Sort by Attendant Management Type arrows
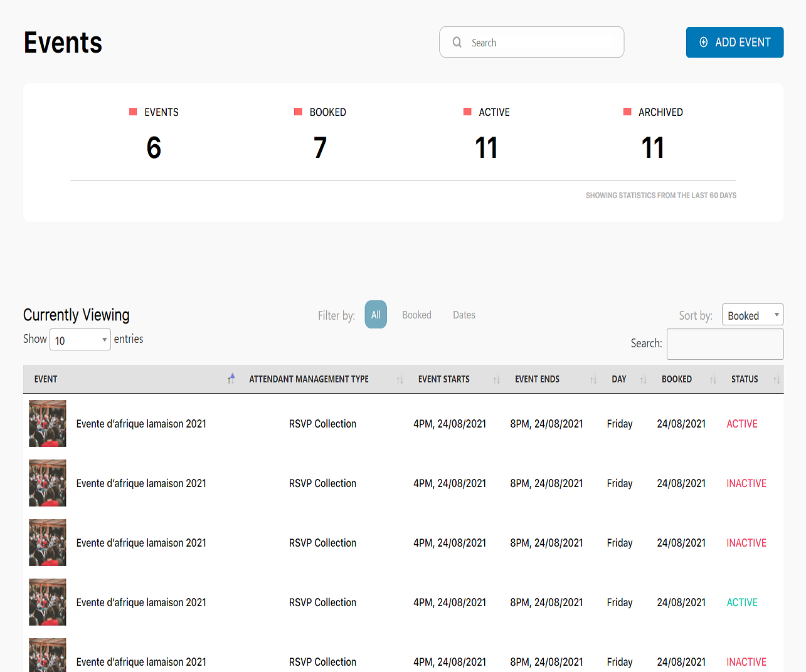This screenshot has height=672, width=806. point(400,379)
